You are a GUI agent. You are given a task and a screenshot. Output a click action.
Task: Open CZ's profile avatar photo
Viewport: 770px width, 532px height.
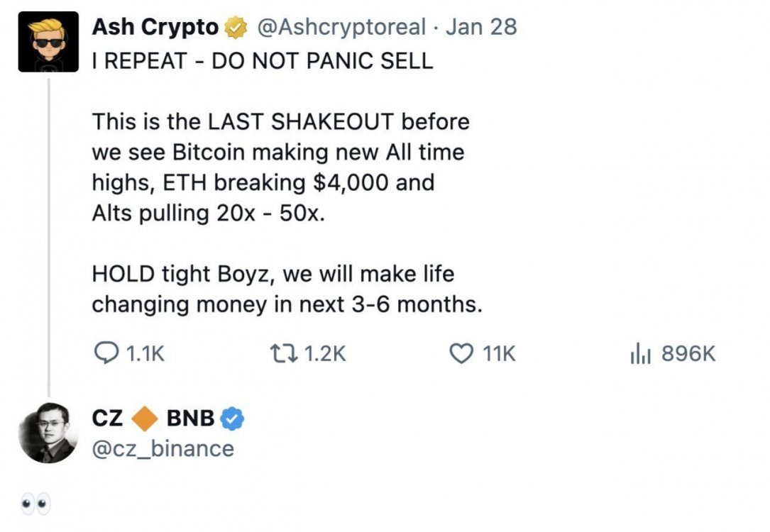(48, 431)
